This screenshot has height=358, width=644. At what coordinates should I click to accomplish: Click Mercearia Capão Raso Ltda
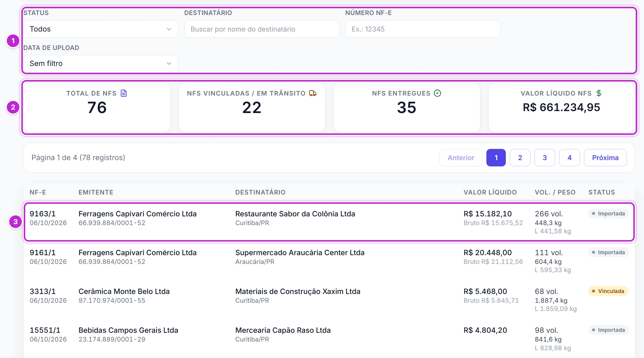pyautogui.click(x=283, y=330)
